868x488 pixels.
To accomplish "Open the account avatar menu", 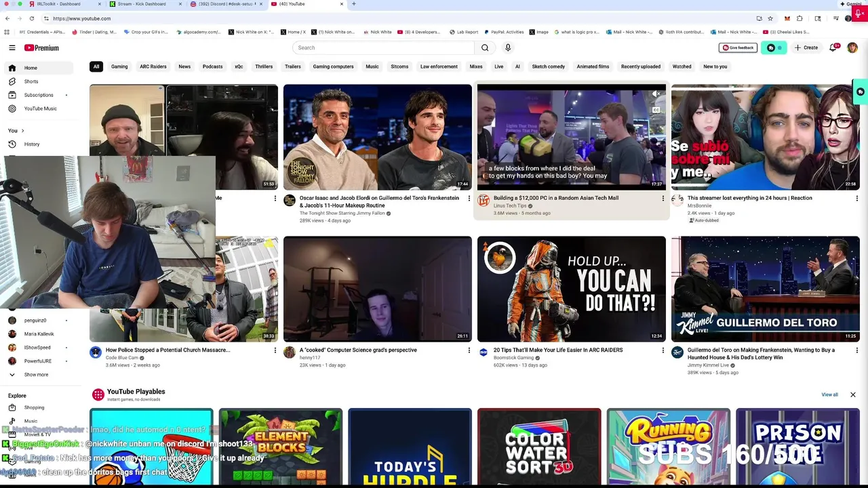I will tap(852, 47).
